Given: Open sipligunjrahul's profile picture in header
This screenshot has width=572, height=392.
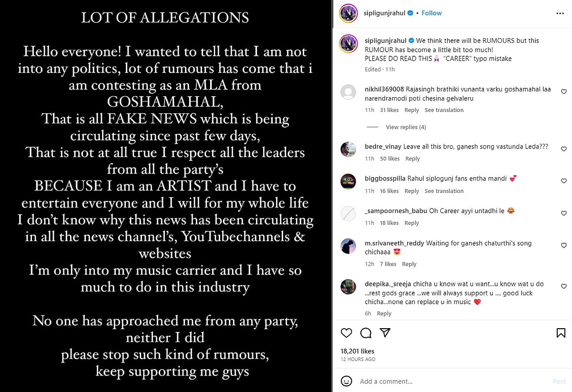Looking at the screenshot, I should 348,13.
